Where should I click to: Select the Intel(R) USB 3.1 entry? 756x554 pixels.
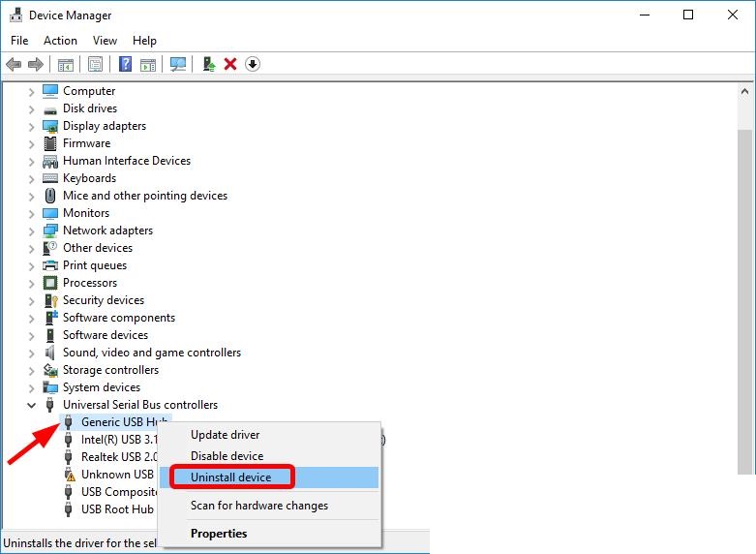(120, 439)
